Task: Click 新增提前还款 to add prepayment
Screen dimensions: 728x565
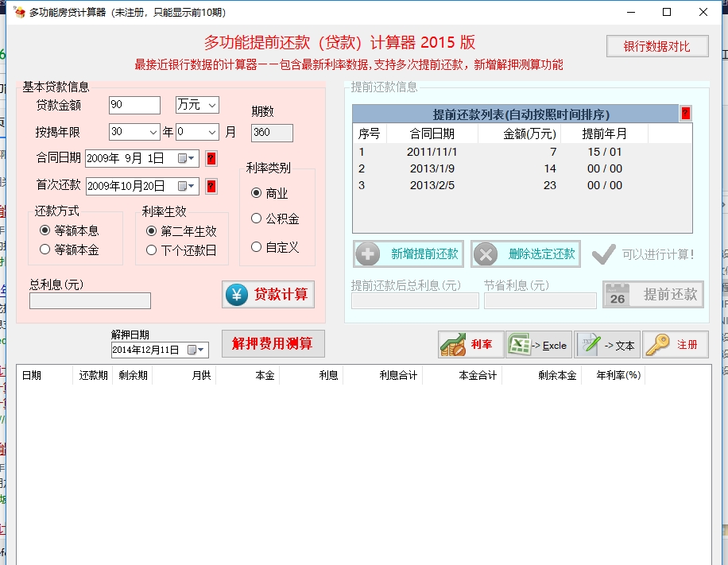Action: click(409, 254)
